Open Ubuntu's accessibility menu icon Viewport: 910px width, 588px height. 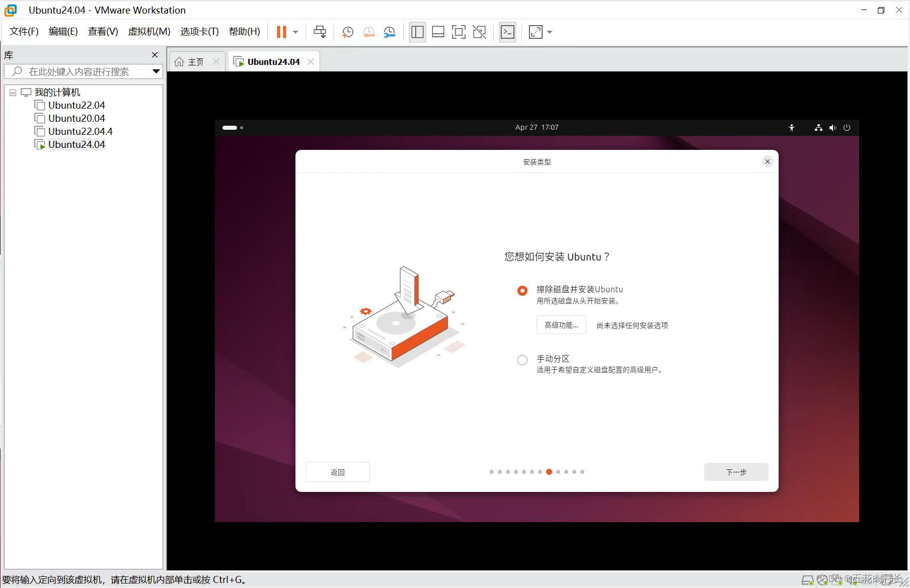pos(792,127)
